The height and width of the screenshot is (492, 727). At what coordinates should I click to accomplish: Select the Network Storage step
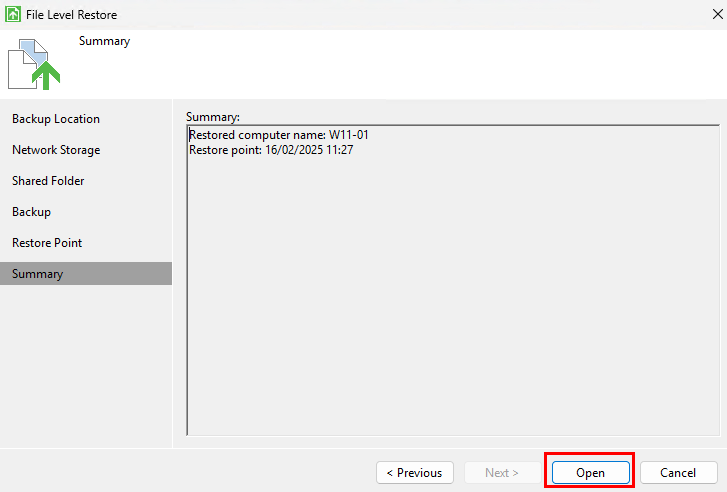click(x=56, y=150)
